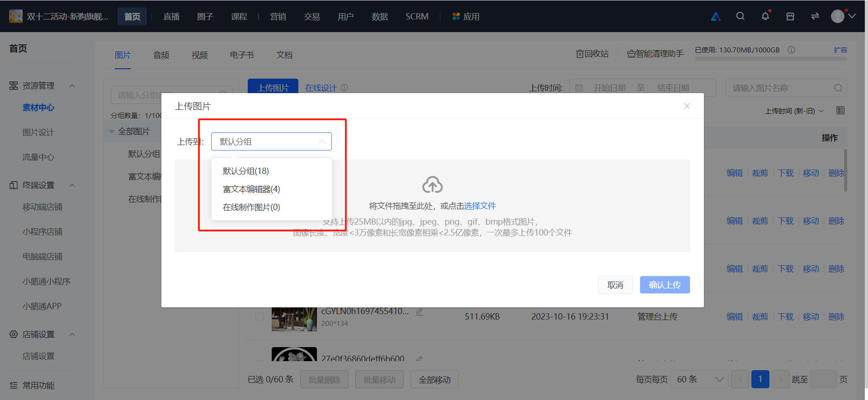Open 素材中心 in sidebar
The image size is (868, 400).
[38, 108]
